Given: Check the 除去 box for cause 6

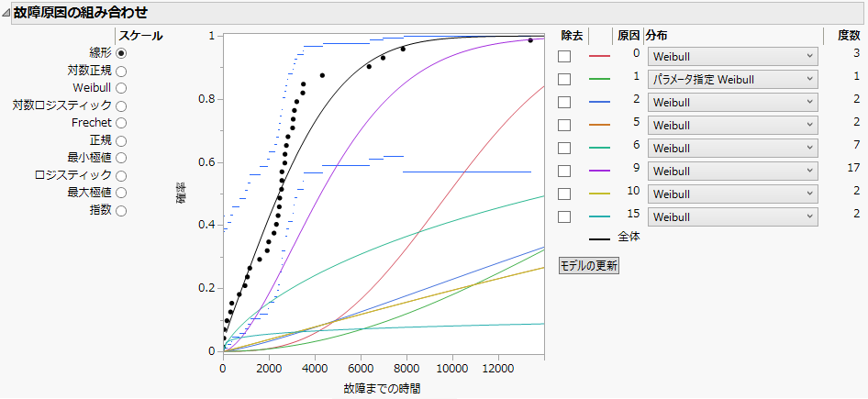Looking at the screenshot, I should (564, 149).
